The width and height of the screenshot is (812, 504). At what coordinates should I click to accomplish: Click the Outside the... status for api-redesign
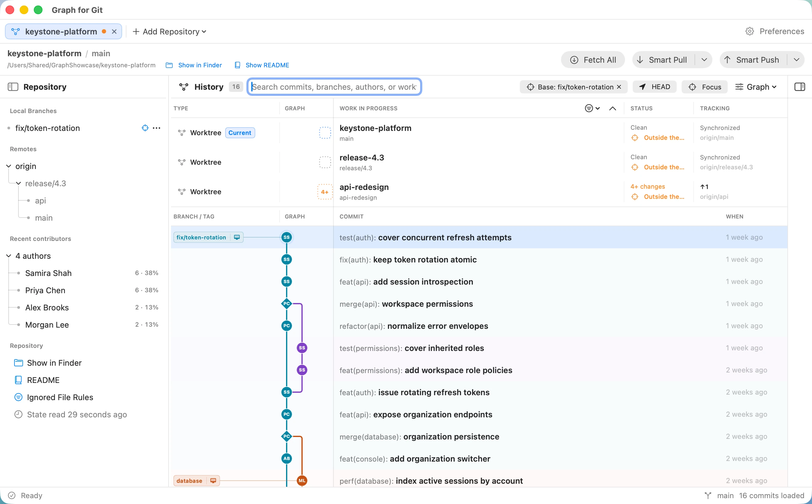pos(658,197)
